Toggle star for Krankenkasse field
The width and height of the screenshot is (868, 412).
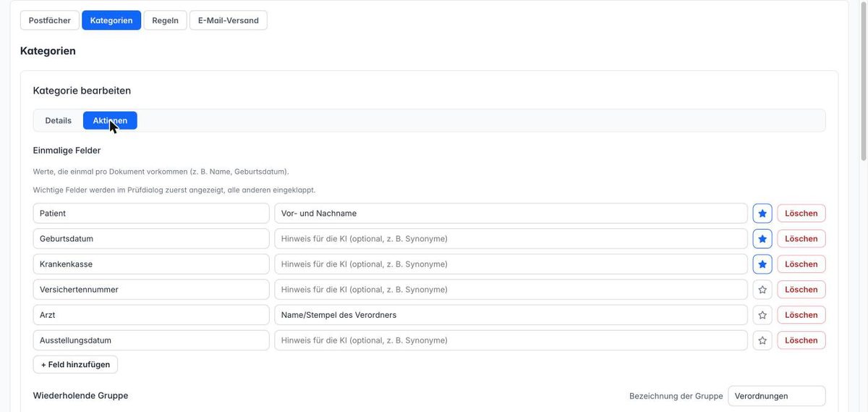762,264
